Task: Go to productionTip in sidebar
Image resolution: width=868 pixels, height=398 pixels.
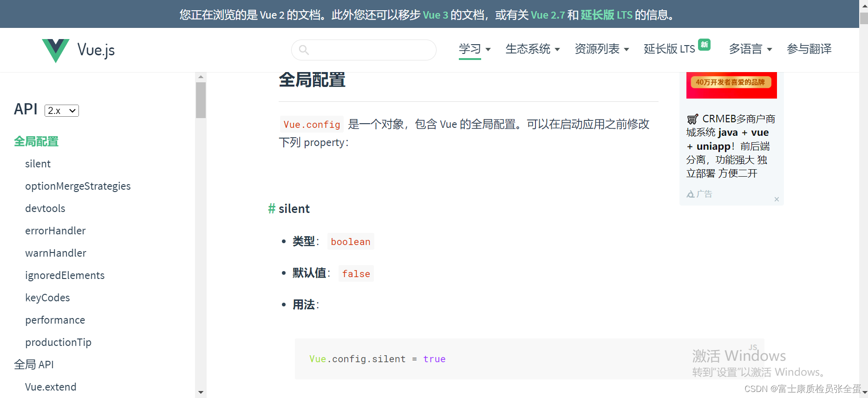Action: click(x=58, y=342)
